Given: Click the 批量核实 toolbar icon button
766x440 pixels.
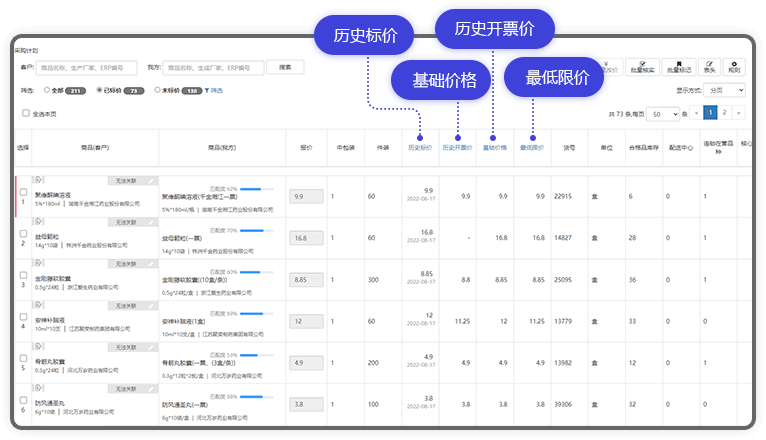Looking at the screenshot, I should [x=643, y=68].
